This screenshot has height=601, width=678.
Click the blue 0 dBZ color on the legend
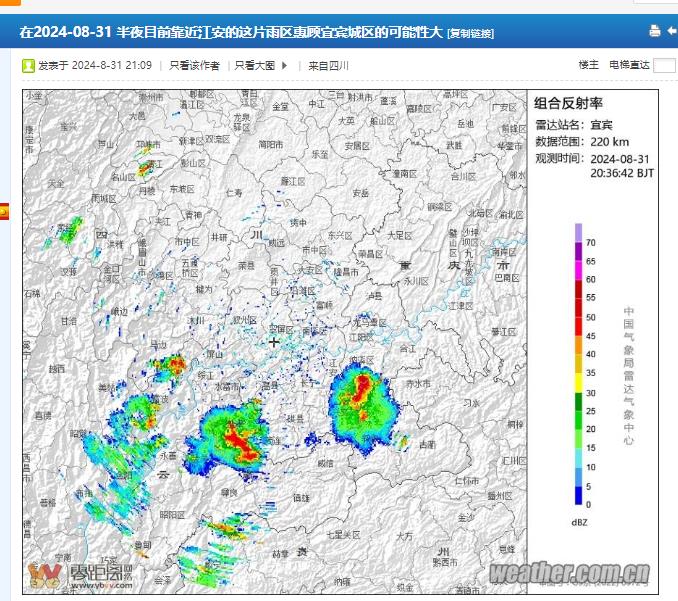point(578,495)
